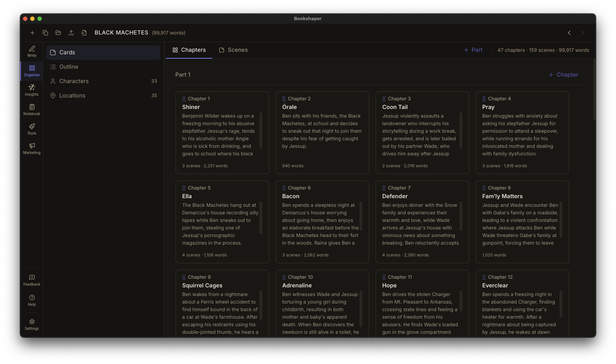Open Settings via the gear icon
Image resolution: width=616 pixels, height=364 pixels.
point(32,324)
